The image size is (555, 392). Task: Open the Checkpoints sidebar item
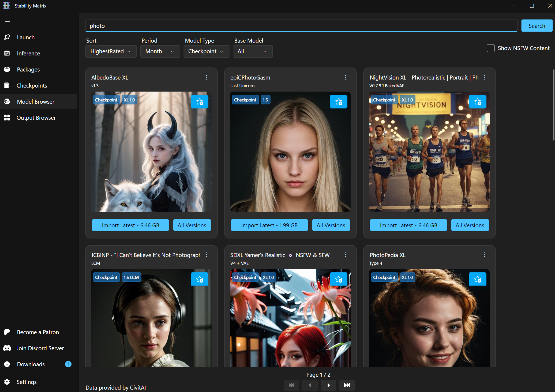pos(32,86)
